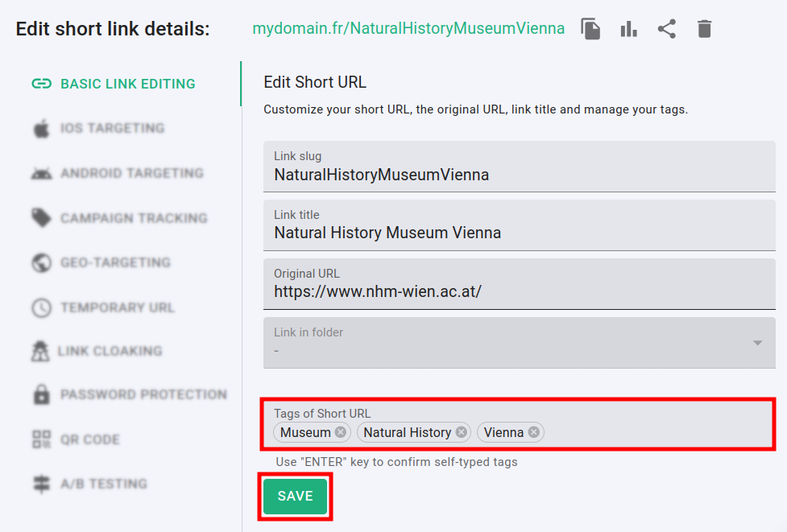Click the green Save button

(295, 497)
